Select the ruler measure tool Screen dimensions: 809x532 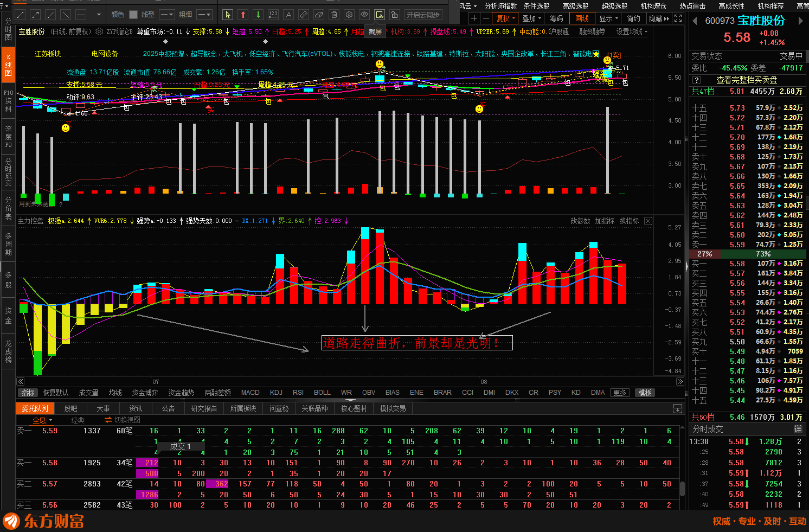pyautogui.click(x=304, y=15)
